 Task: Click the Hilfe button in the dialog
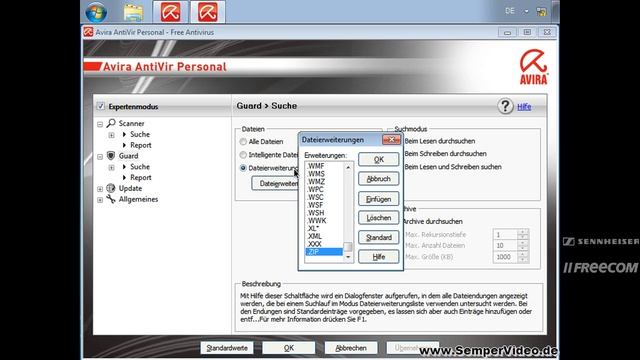pyautogui.click(x=378, y=257)
